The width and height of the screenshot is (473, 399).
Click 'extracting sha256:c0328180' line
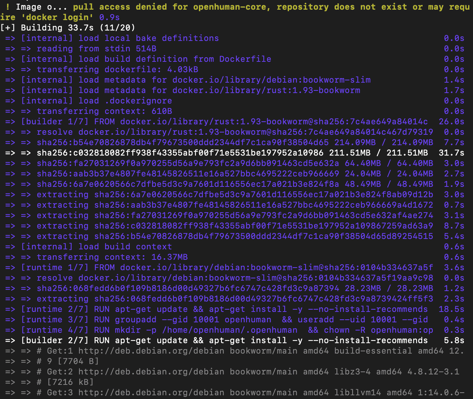[x=235, y=226]
